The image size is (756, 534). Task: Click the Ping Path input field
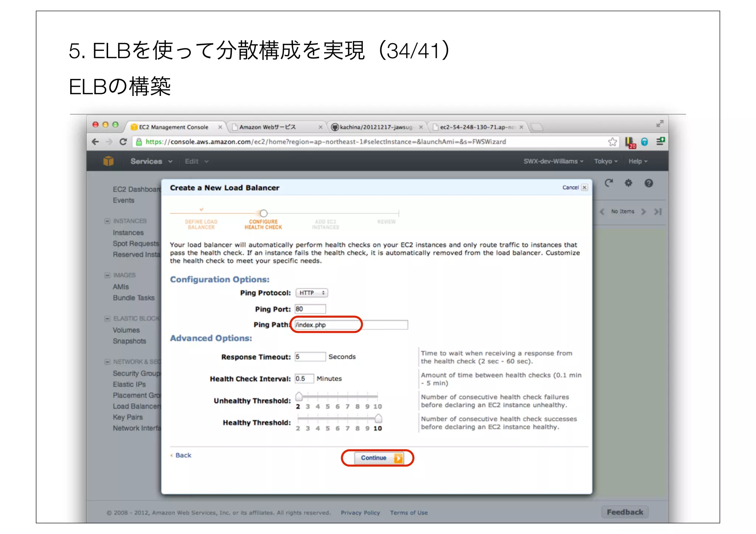click(x=351, y=325)
